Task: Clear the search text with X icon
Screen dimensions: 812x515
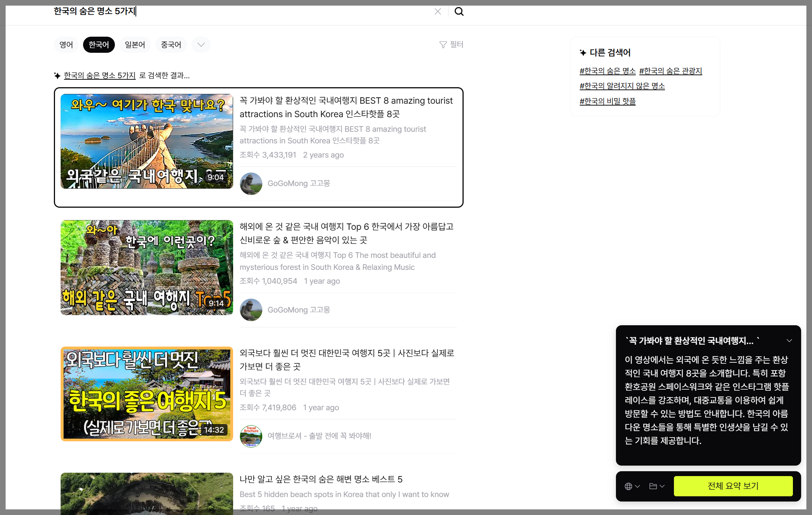Action: pos(437,12)
